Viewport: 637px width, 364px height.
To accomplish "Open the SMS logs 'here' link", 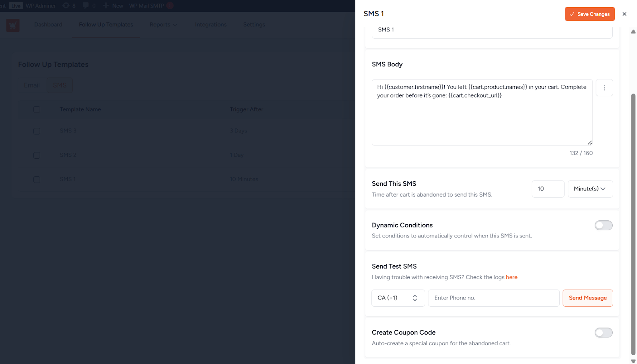I will 512,277.
